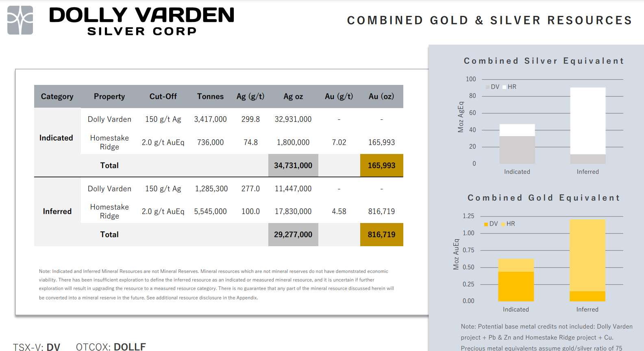This screenshot has width=644, height=351.
Task: Click the "SILVER CORP" subtitle under the logo
Action: click(142, 31)
